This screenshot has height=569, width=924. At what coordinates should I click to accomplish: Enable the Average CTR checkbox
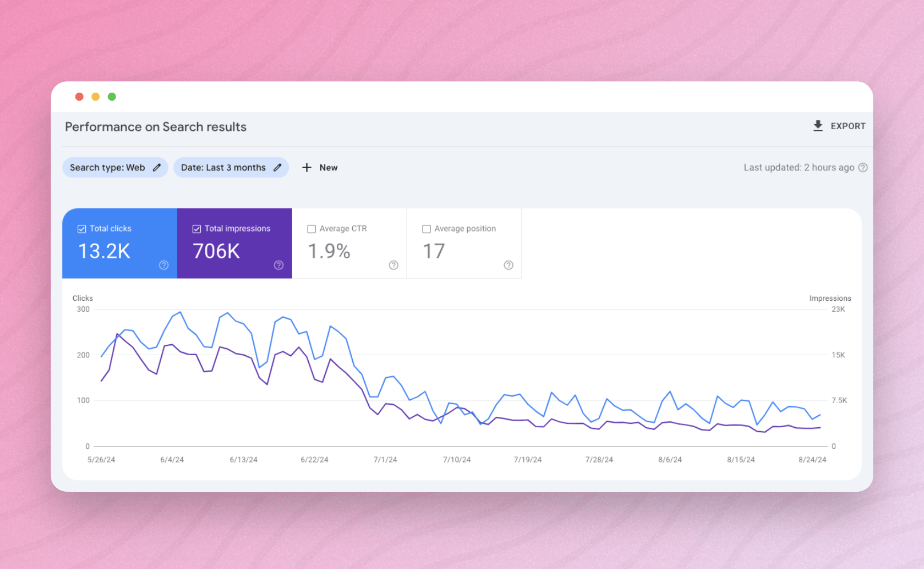click(312, 229)
